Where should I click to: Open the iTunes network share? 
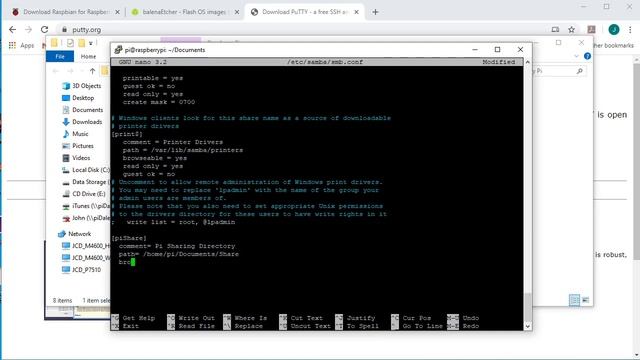pyautogui.click(x=86, y=206)
